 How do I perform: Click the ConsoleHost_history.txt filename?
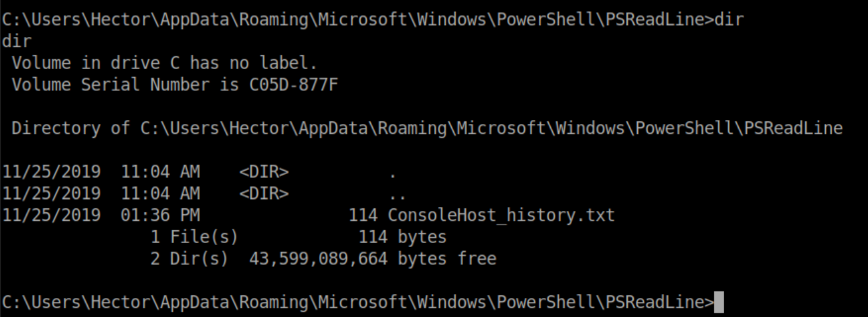[x=501, y=216]
